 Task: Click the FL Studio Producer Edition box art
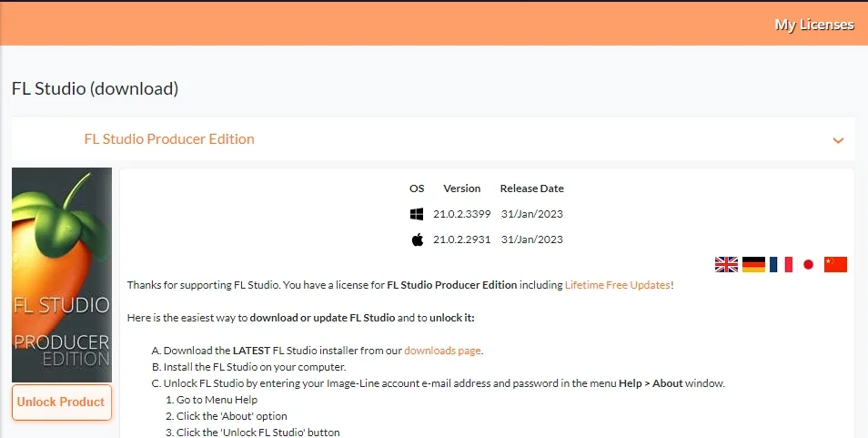click(62, 275)
